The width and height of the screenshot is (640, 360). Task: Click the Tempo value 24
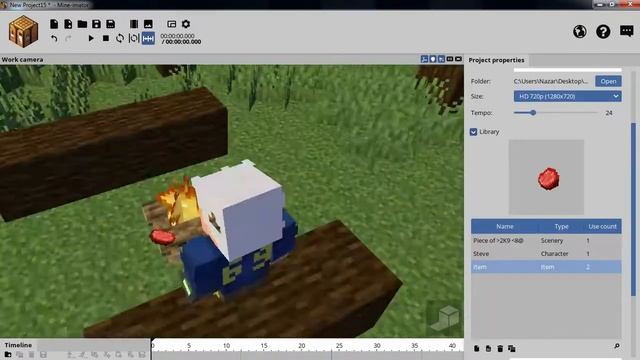pyautogui.click(x=609, y=113)
